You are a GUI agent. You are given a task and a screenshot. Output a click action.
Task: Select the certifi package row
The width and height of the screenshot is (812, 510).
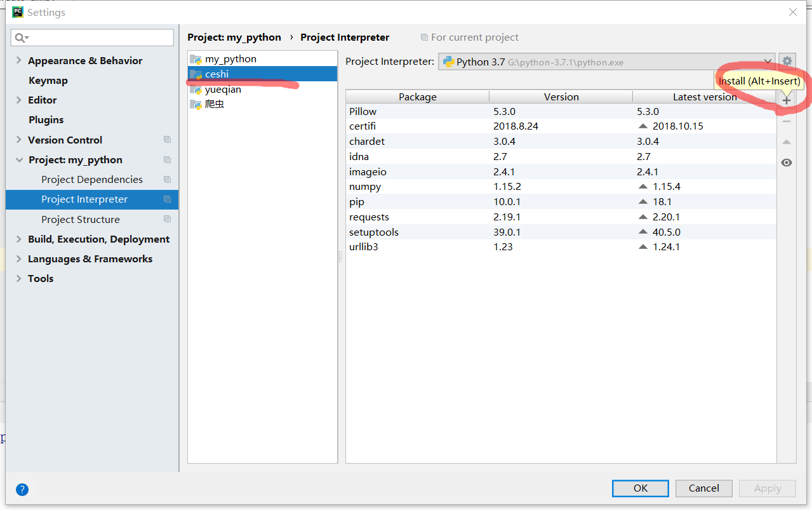561,126
